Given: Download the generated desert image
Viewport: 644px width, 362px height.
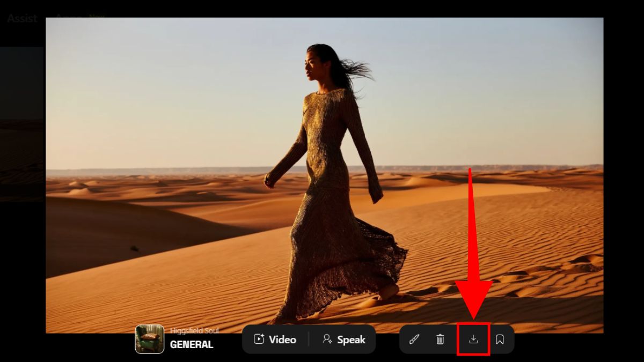Looking at the screenshot, I should (473, 339).
